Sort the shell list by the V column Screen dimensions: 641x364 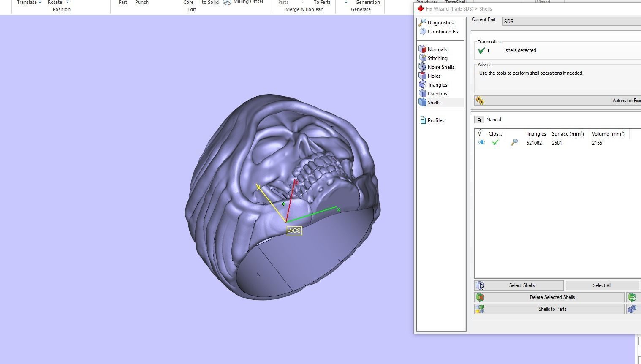point(480,133)
